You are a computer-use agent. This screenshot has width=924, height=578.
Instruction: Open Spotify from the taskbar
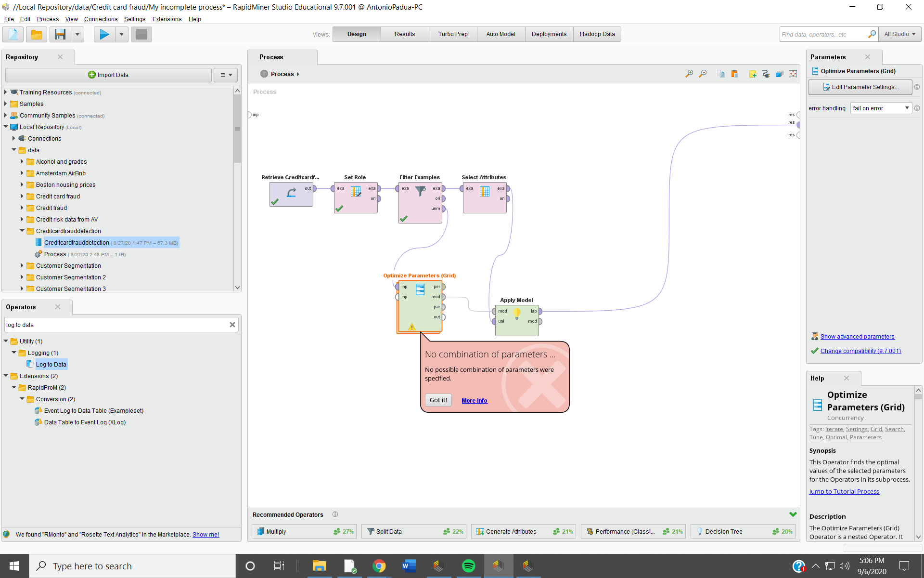[468, 565]
